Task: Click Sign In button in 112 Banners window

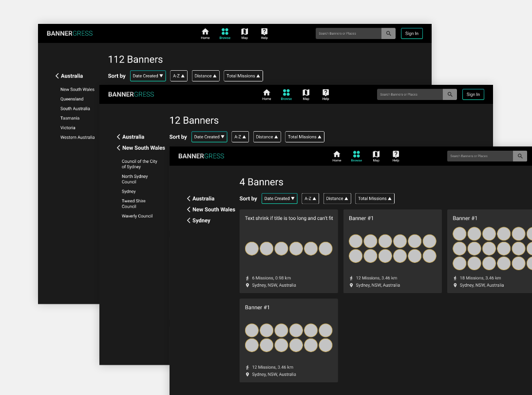Action: (x=412, y=34)
